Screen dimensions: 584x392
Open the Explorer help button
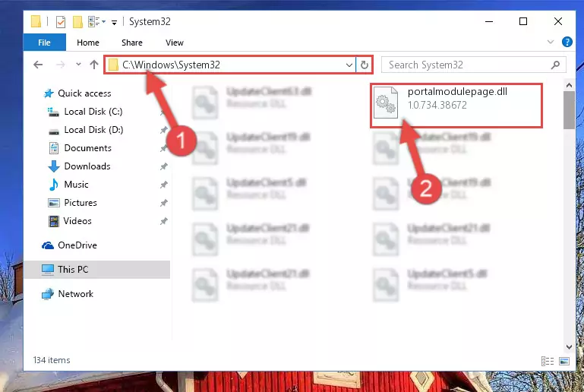click(x=567, y=42)
